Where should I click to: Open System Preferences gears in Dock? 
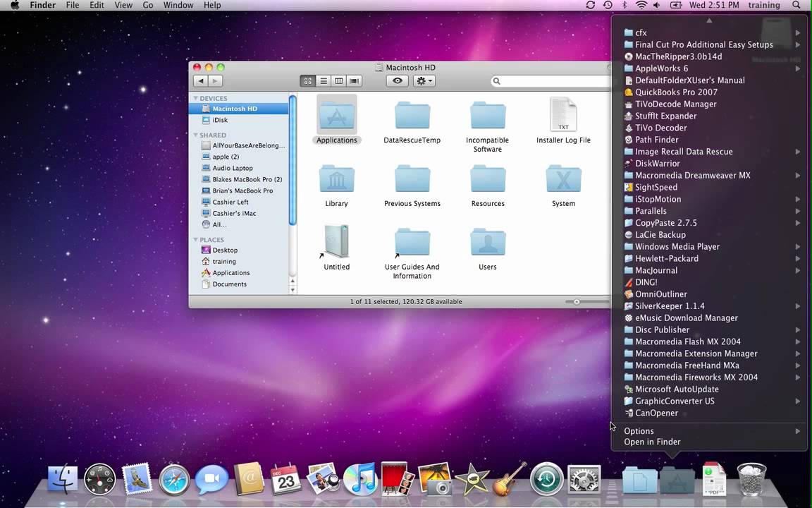pyautogui.click(x=584, y=479)
